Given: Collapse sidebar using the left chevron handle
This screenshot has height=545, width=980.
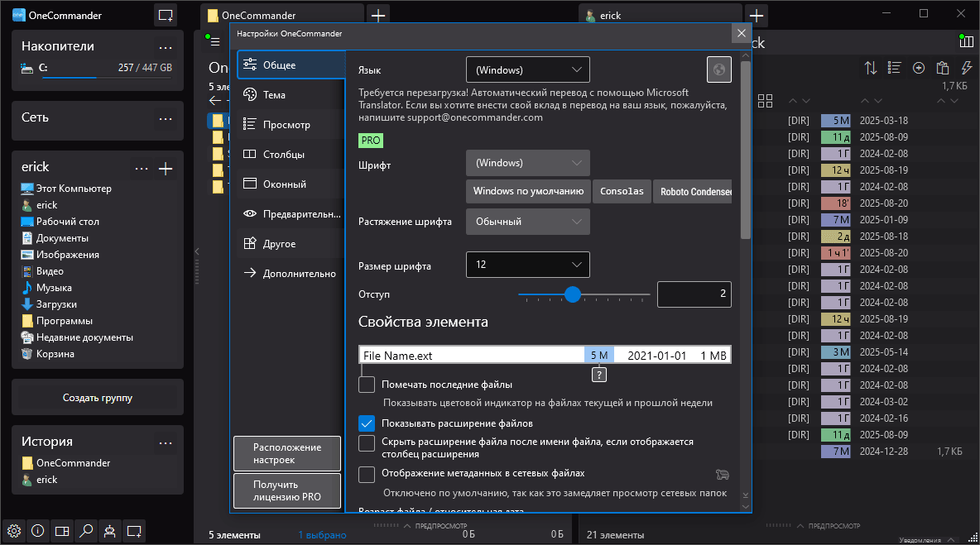Looking at the screenshot, I should coord(197,251).
